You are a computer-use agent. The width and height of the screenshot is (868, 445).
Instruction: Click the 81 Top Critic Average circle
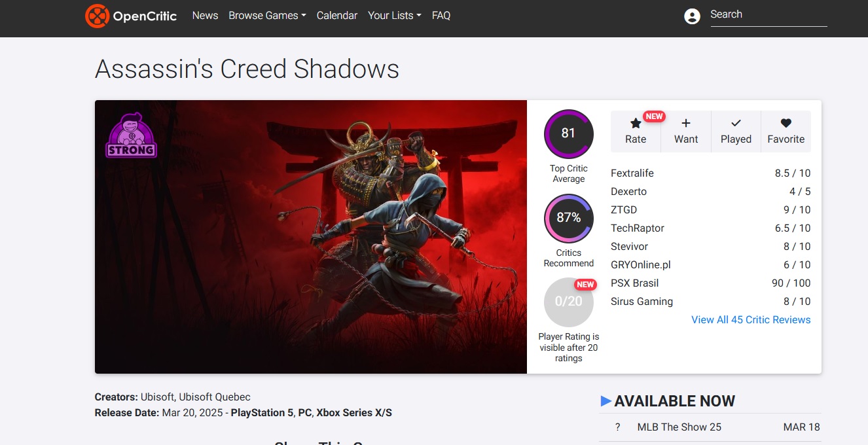pos(568,133)
